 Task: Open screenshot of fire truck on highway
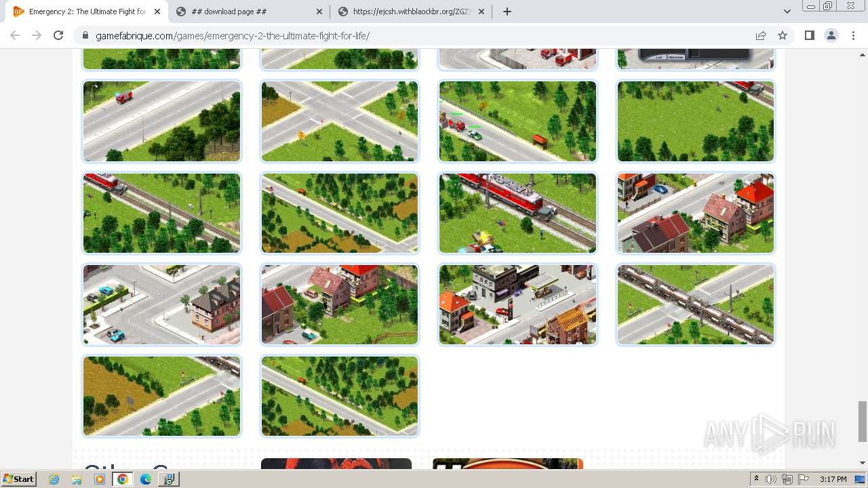pyautogui.click(x=161, y=121)
